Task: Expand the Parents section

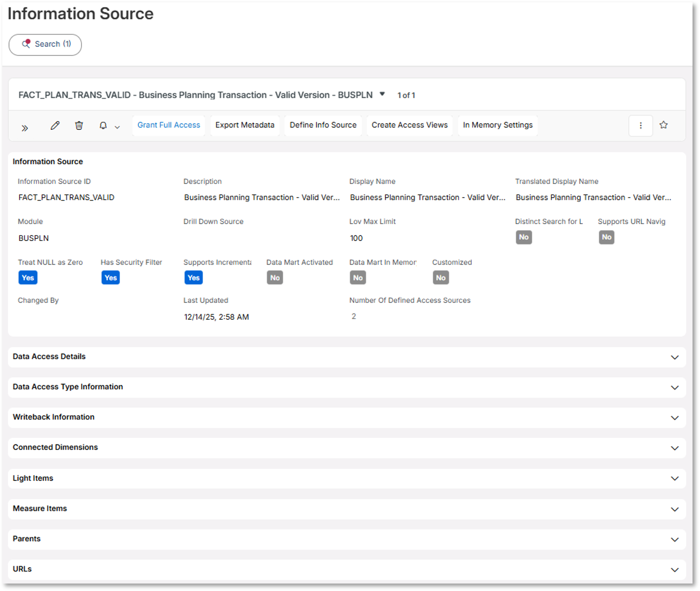Action: (347, 539)
